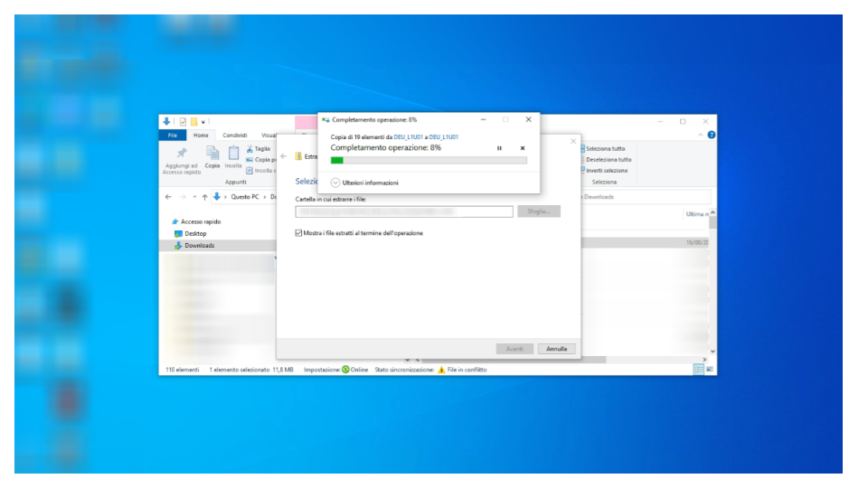Switch to details view icon in status bar
This screenshot has height=488, width=868.
(x=699, y=370)
